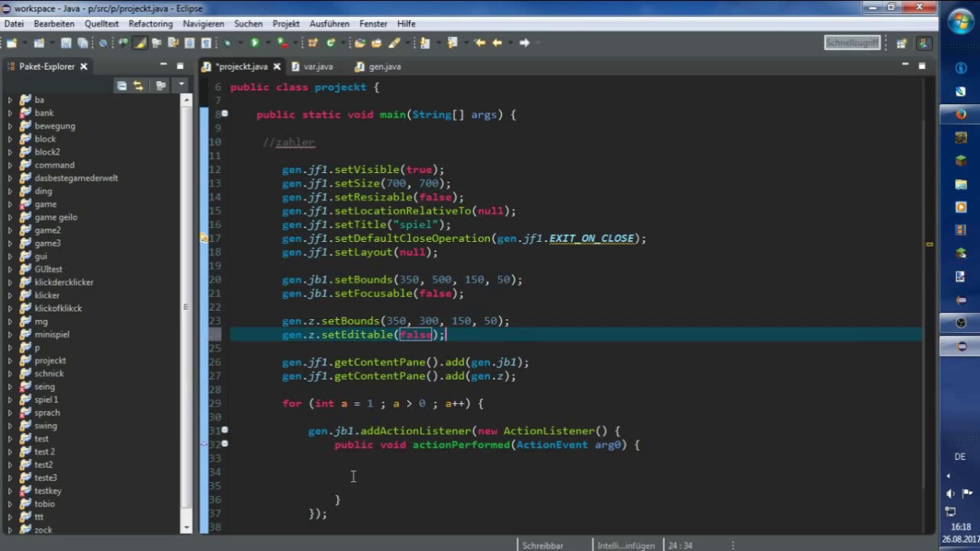
Task: Click the Debug bug icon
Action: coord(227,43)
